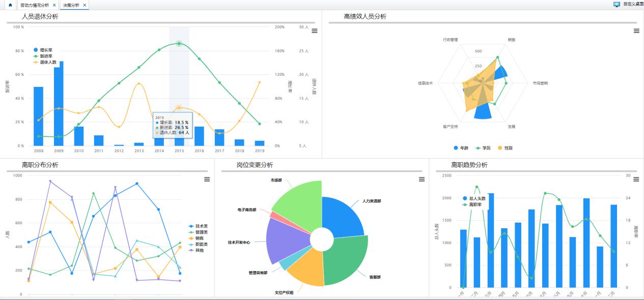Open hamburger menu of 岗位变更分析 chart
644x300 pixels.
421,179
